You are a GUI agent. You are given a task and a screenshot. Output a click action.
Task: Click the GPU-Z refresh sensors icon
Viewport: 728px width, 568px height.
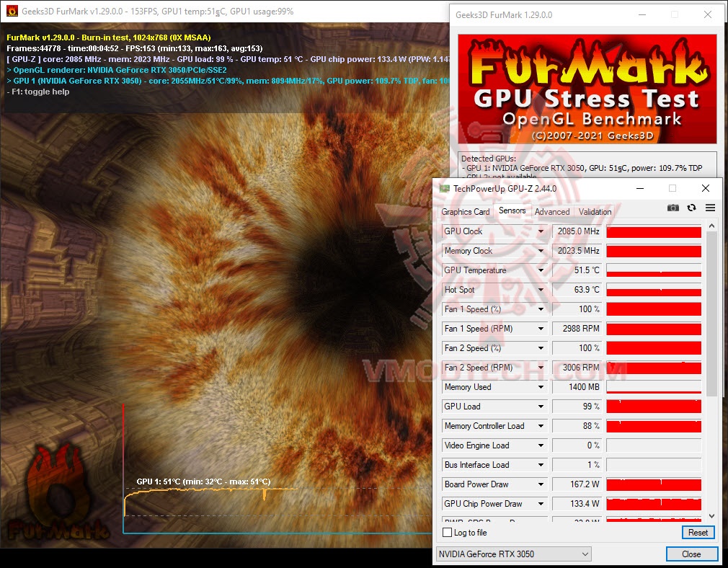click(691, 208)
